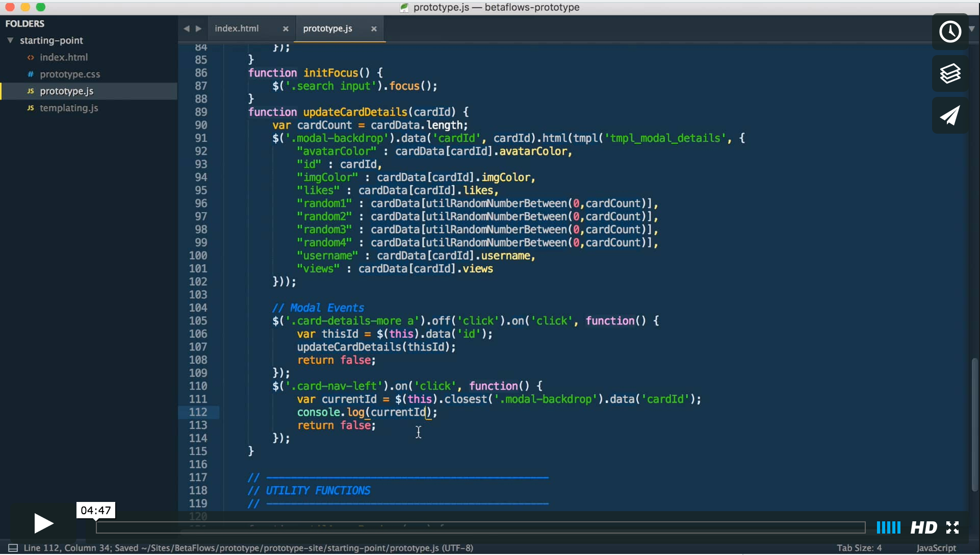Viewport: 980px width, 555px height.
Task: Close the prototype.js tab
Action: 374,29
